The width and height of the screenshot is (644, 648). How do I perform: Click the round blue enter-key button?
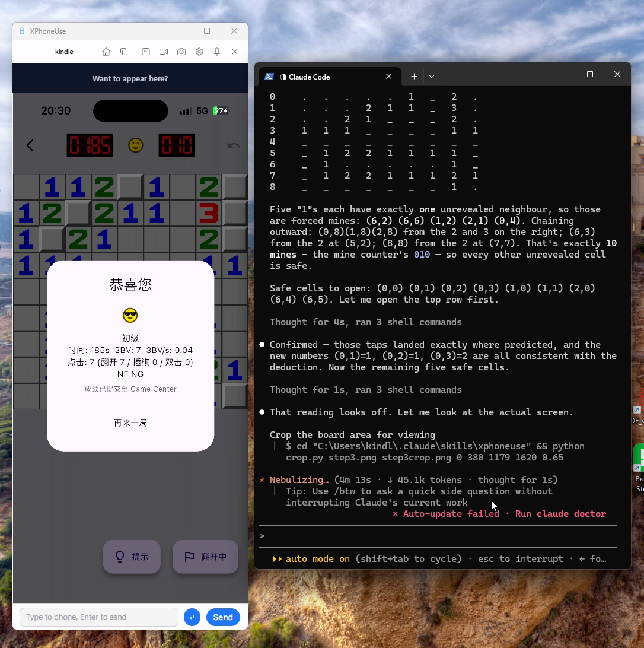[192, 617]
